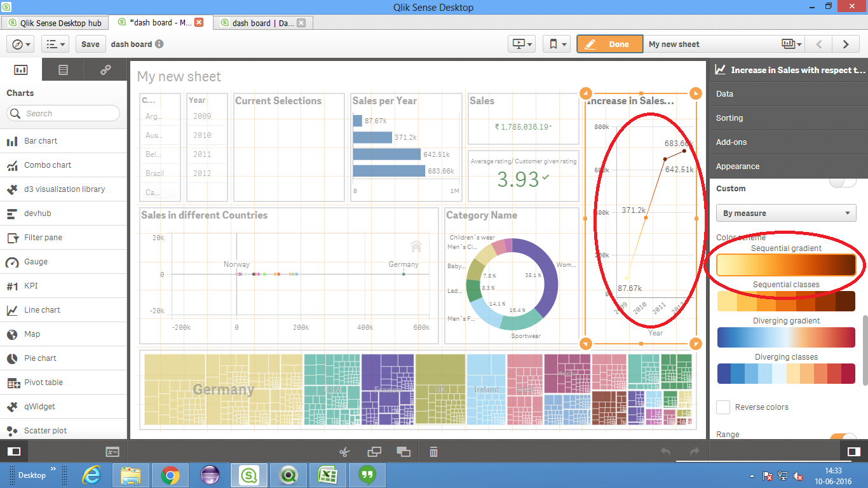Click the Copy object icon
The width and height of the screenshot is (868, 488).
click(x=374, y=452)
